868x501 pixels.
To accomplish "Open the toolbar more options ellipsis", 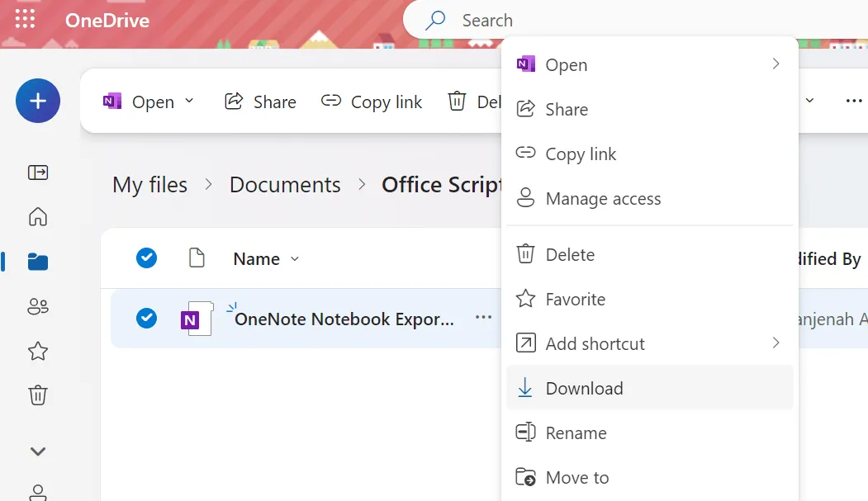I will point(854,101).
